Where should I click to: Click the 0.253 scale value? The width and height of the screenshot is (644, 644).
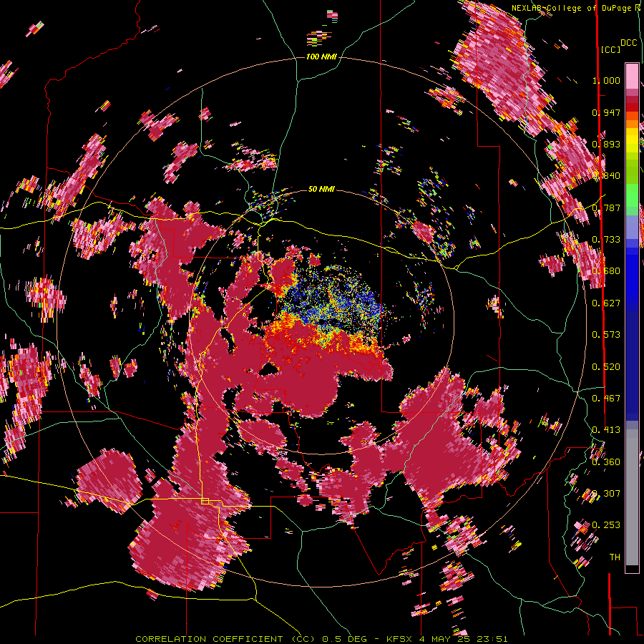[x=606, y=525]
